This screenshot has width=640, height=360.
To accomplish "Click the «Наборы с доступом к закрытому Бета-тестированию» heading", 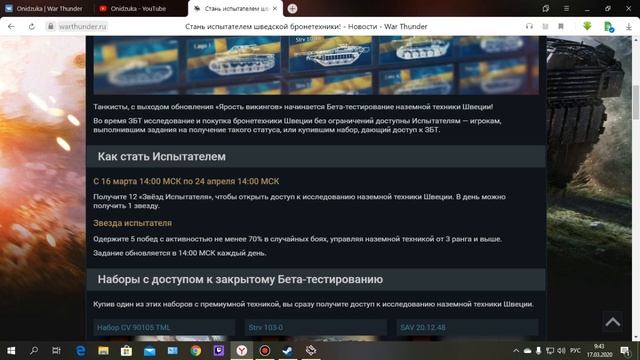I will tap(240, 279).
